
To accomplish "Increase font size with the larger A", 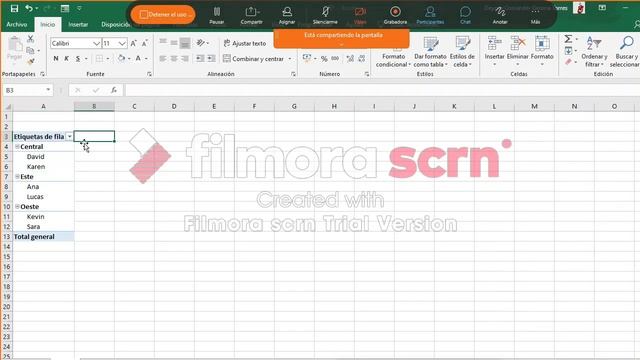I will click(x=133, y=43).
